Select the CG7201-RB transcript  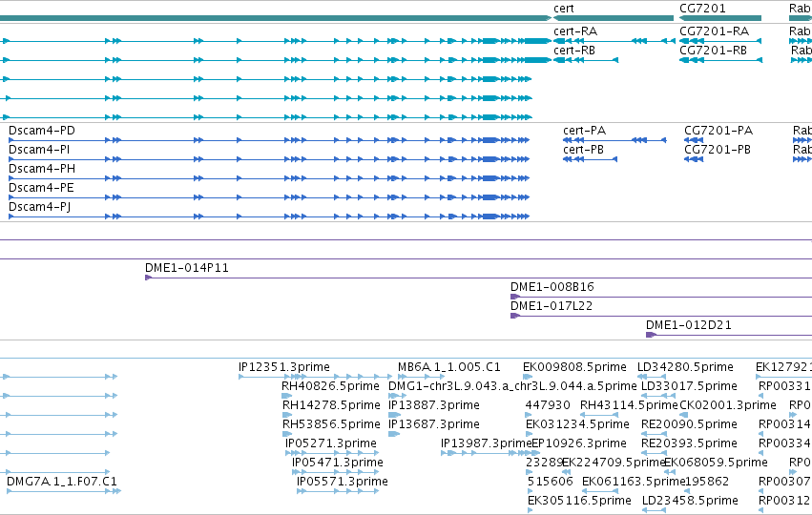coord(713,51)
